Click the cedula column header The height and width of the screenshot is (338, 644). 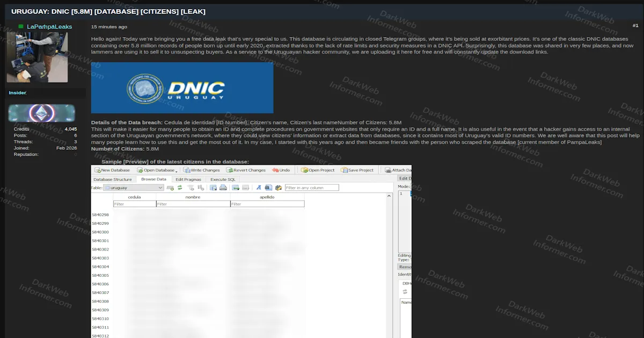(135, 197)
